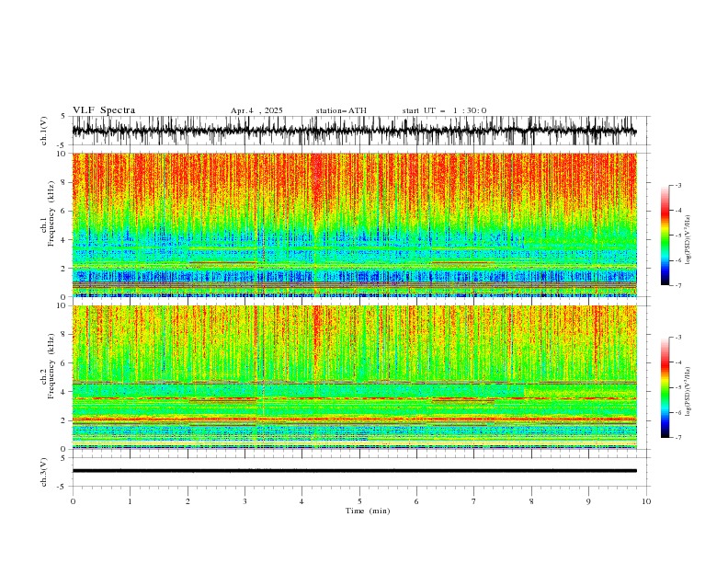Click the "-7" tick on ch.1 colorbar
This screenshot has width=728, height=563.
(x=677, y=285)
